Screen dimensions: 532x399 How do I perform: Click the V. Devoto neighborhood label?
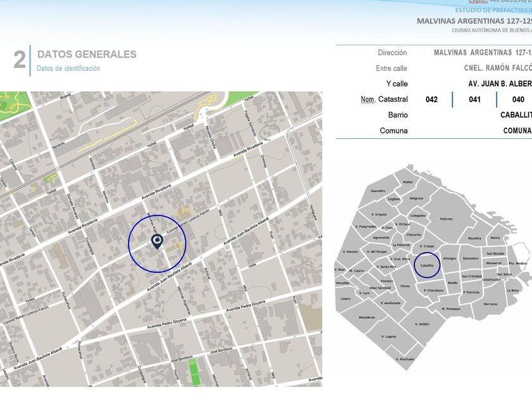click(350, 252)
